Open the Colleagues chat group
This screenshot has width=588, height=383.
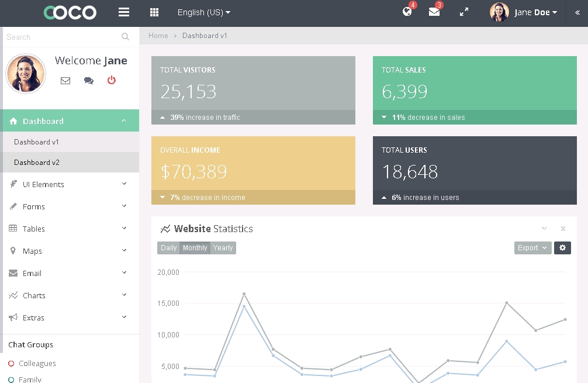[x=37, y=363]
